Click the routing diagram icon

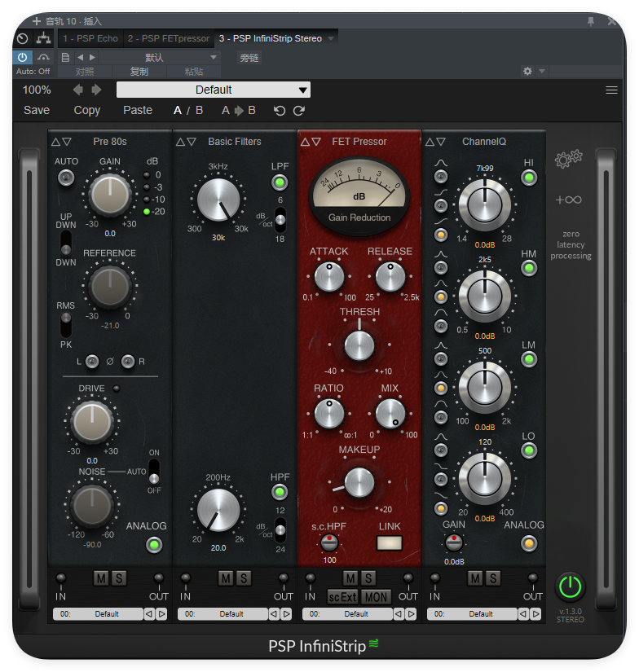tap(43, 38)
